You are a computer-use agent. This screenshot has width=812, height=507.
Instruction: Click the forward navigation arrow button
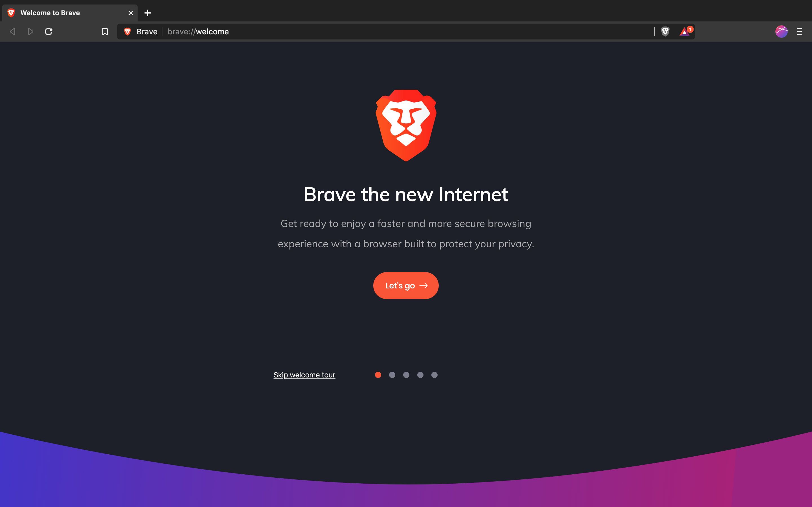click(x=30, y=32)
